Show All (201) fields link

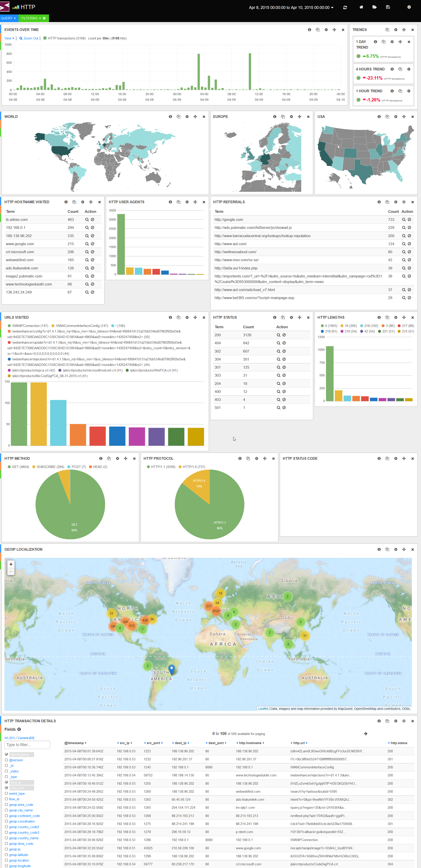click(10, 738)
